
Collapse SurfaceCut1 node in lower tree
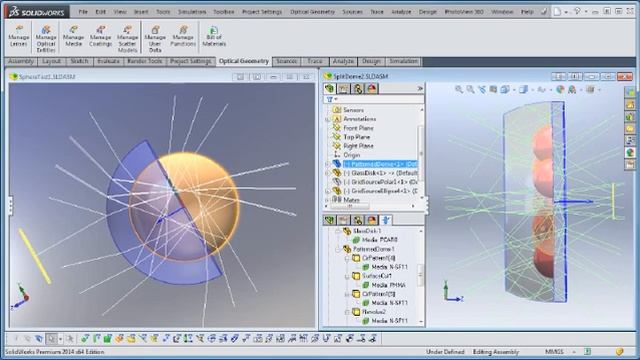[347, 276]
